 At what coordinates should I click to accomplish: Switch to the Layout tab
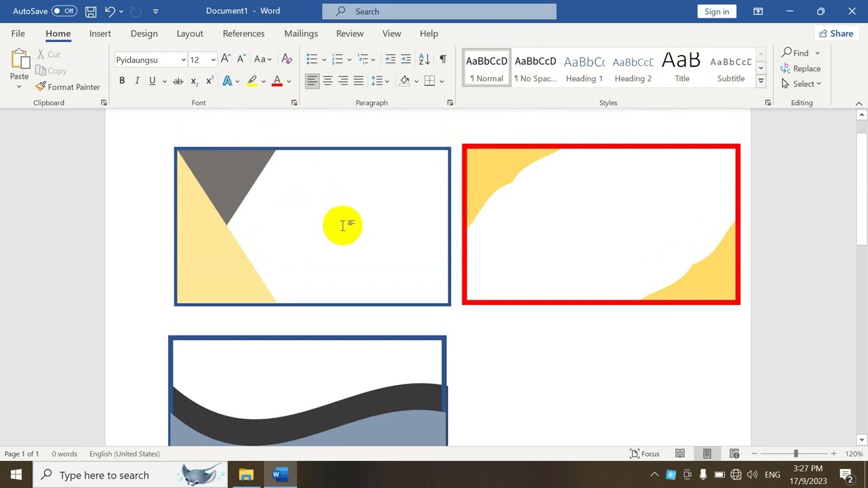point(190,33)
